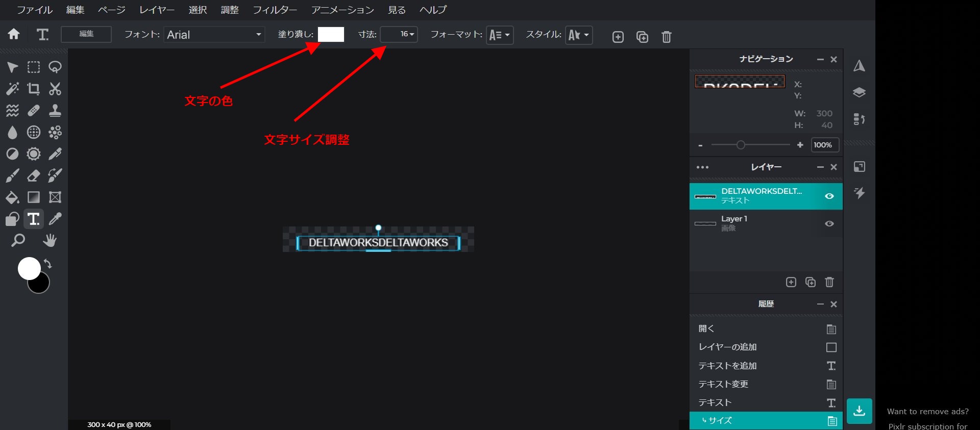Screen dimensions: 980x430
Task: Click the 編集 button in text toolbar
Action: pyautogui.click(x=86, y=34)
